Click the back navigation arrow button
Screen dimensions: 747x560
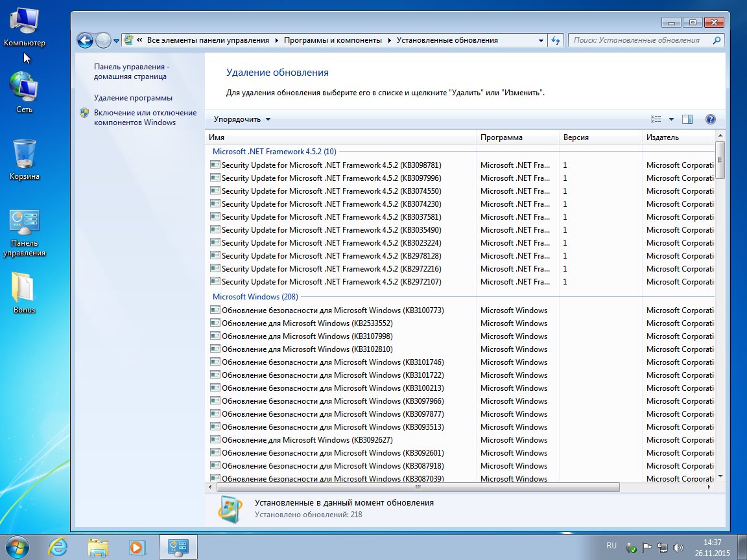85,40
